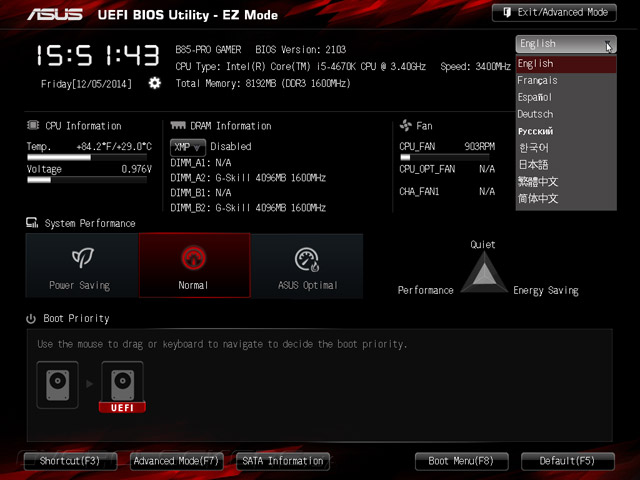Choose 日本語 from the language list
Viewport: 640px width, 480px height.
point(566,164)
